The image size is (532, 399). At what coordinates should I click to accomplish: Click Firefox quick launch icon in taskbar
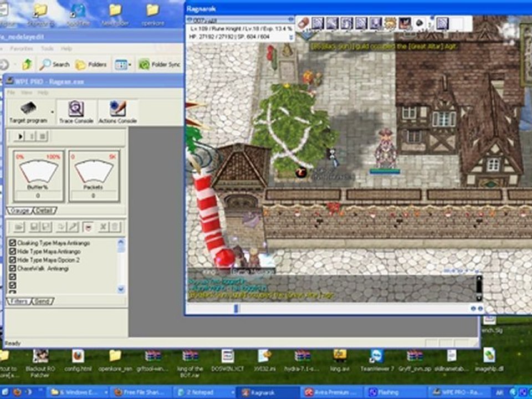[x=17, y=392]
